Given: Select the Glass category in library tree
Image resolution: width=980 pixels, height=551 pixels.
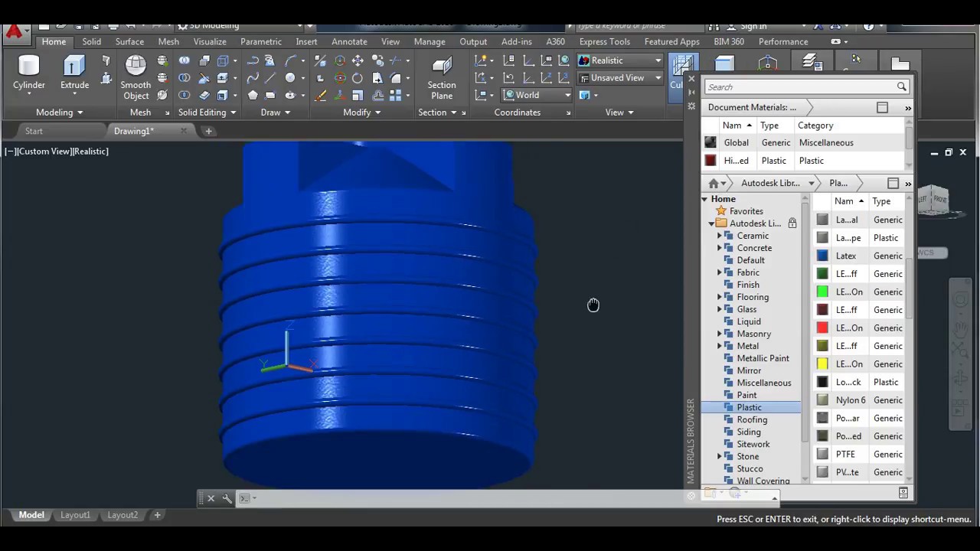Looking at the screenshot, I should [x=746, y=309].
